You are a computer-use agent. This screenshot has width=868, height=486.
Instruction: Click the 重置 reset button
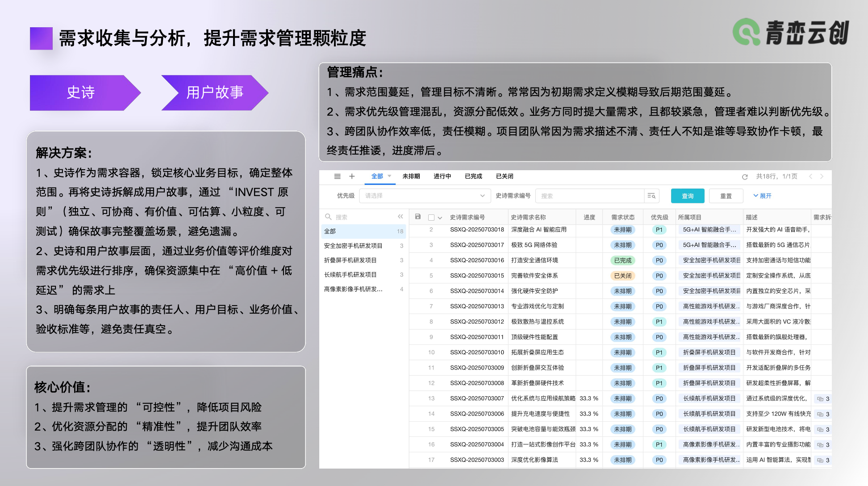tap(726, 196)
